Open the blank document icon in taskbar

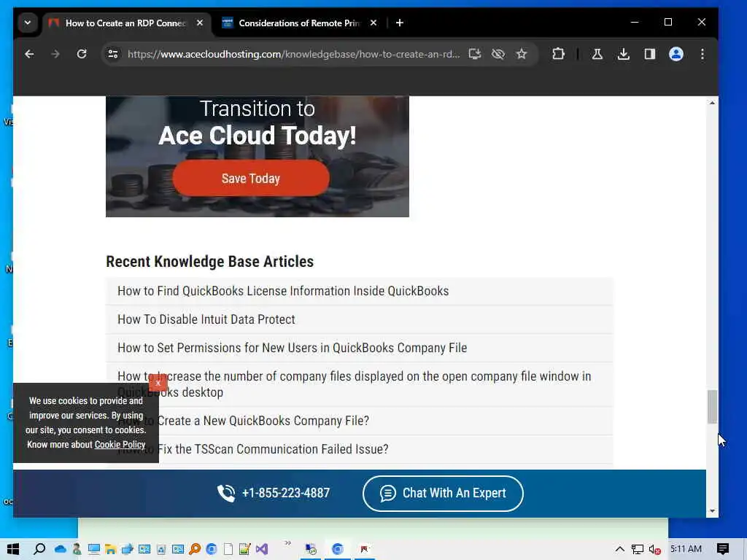[228, 550]
